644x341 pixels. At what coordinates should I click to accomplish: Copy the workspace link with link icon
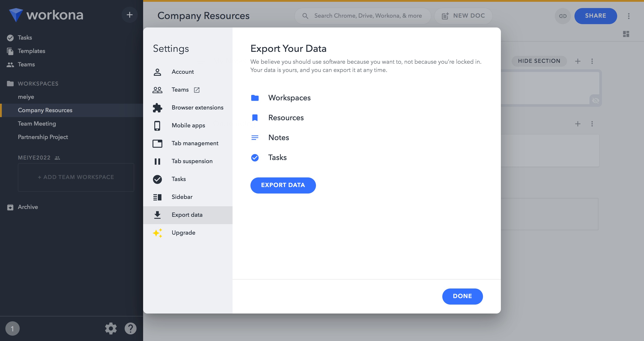click(x=563, y=16)
